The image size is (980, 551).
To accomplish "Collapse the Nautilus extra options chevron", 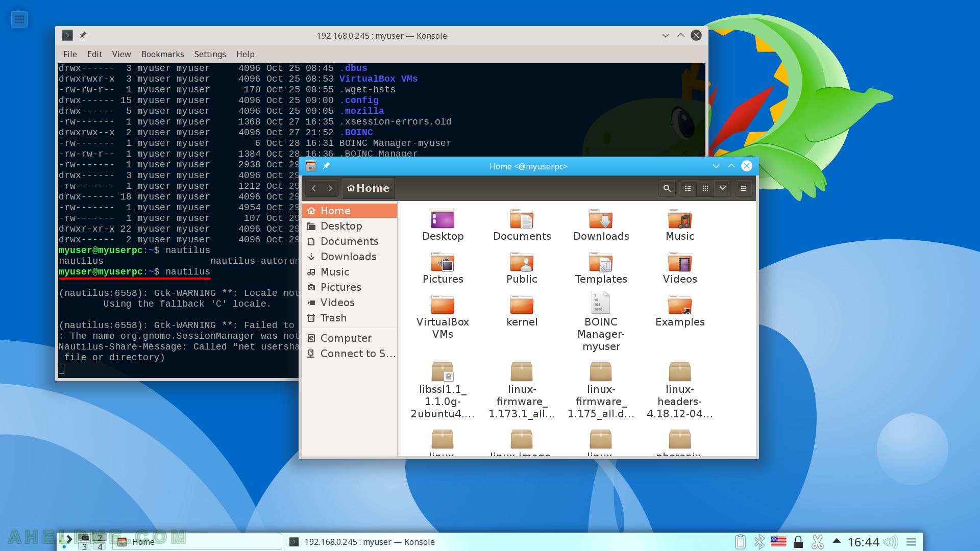I will coord(722,188).
